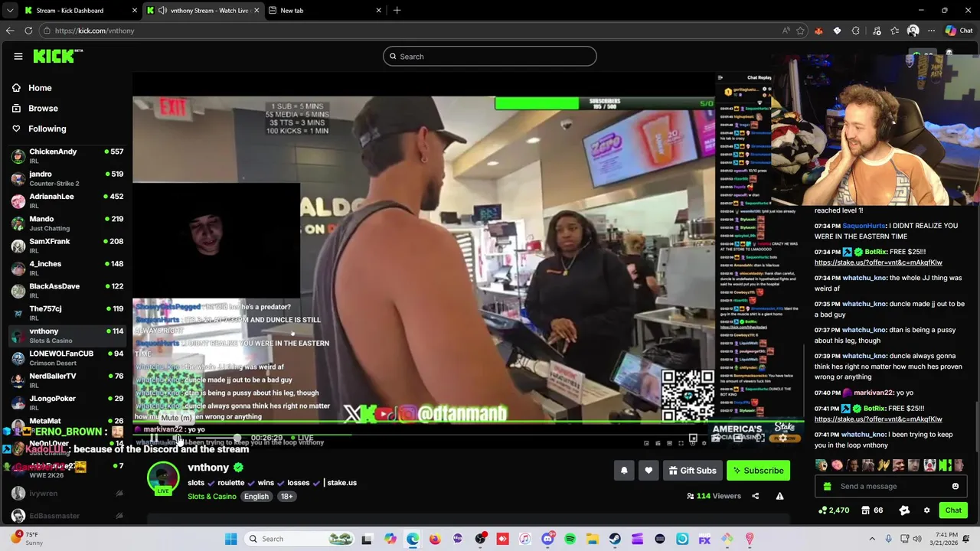This screenshot has height=551, width=980.
Task: Enable notifications with the bell button
Action: click(624, 471)
